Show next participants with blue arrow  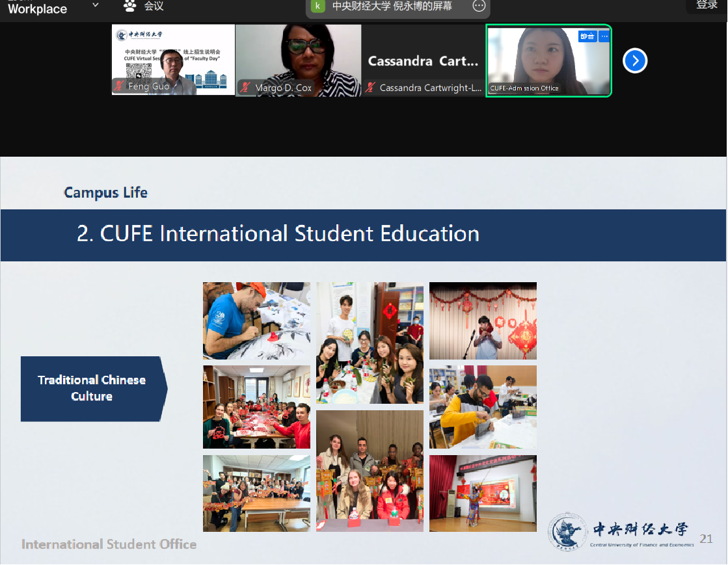[634, 60]
